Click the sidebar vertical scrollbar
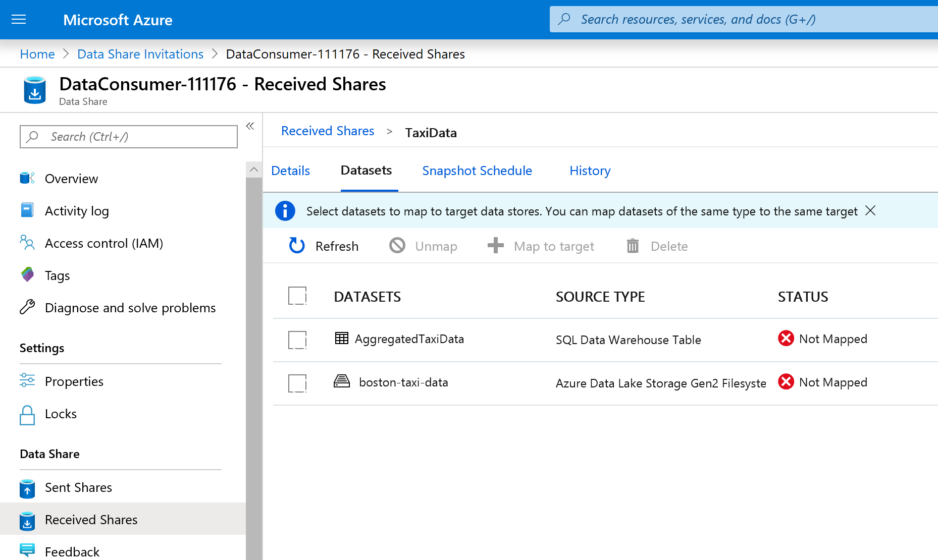The image size is (938, 560). [254, 368]
